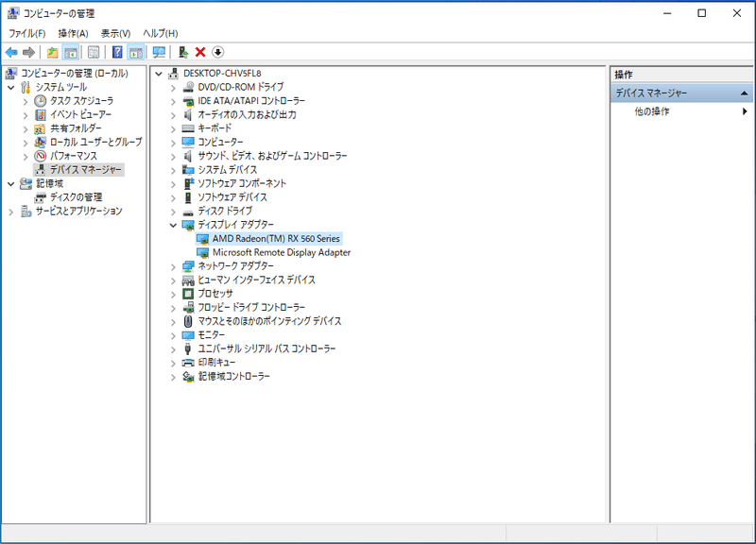Select コンピューター category in device list
This screenshot has height=544, width=756.
[x=220, y=143]
